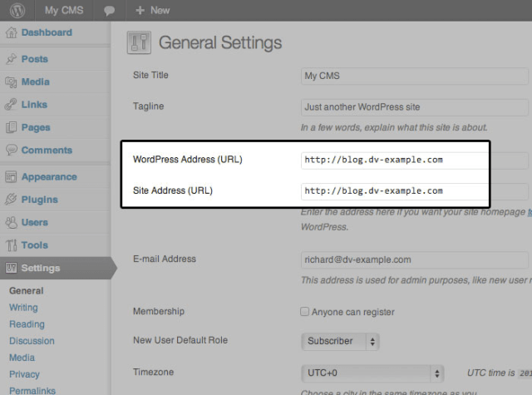Enable Anyone can register checkbox
The width and height of the screenshot is (532, 395).
click(304, 312)
